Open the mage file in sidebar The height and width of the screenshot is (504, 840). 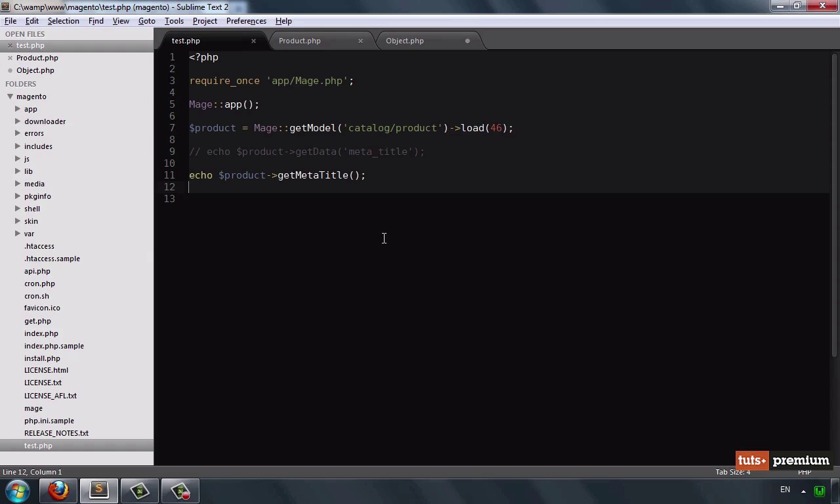[33, 408]
